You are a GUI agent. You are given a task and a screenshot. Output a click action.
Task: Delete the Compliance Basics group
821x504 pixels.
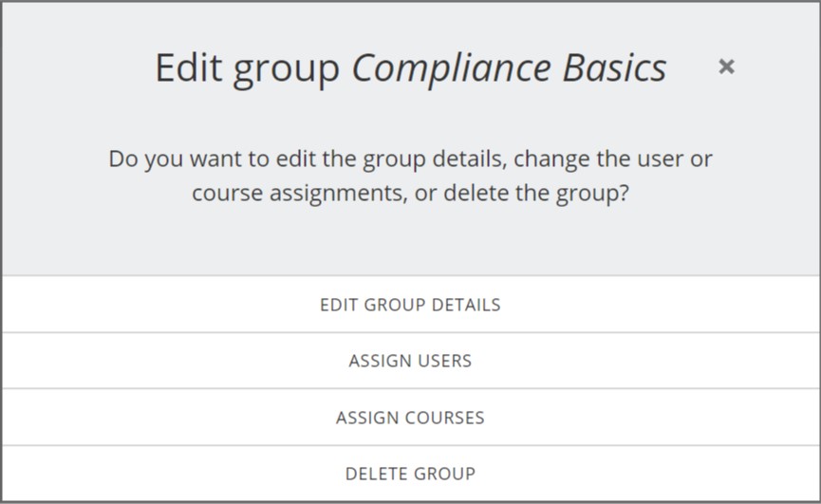pyautogui.click(x=410, y=474)
